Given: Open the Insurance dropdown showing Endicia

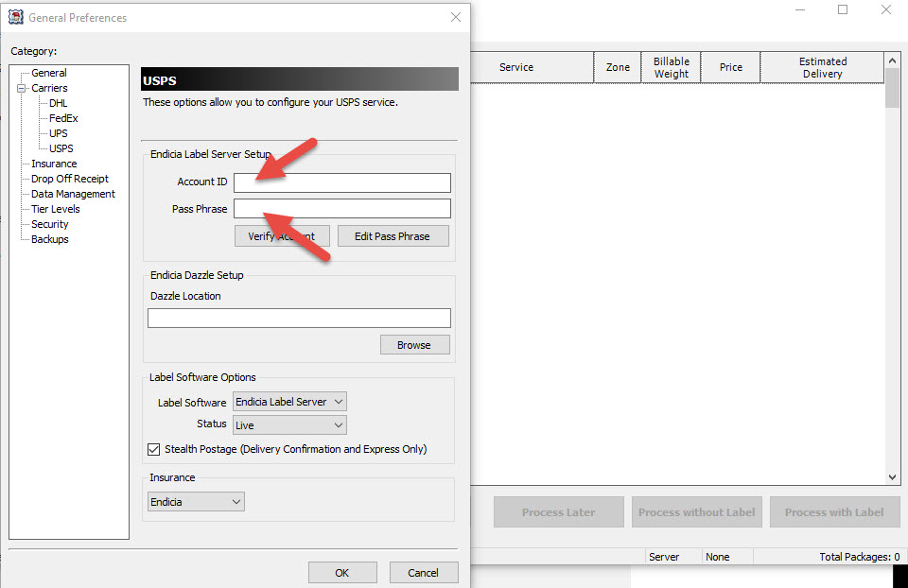Looking at the screenshot, I should tap(196, 502).
